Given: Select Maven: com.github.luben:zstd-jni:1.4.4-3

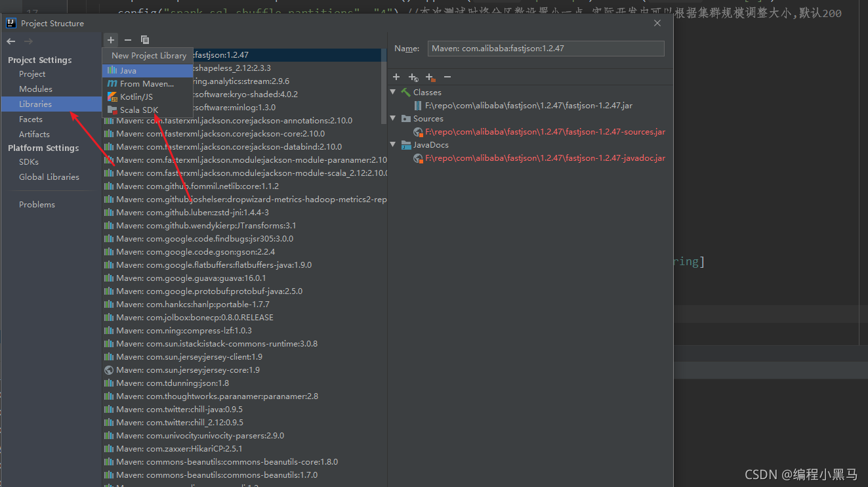Looking at the screenshot, I should 193,212.
